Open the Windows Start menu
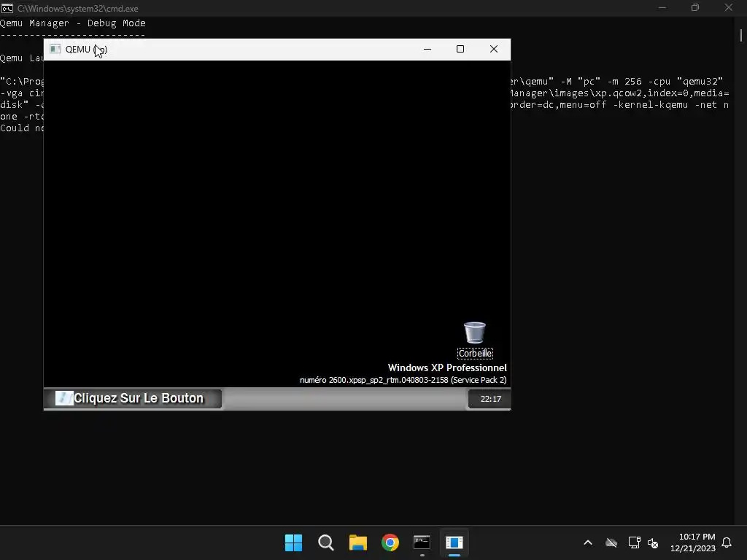The image size is (747, 560). pyautogui.click(x=293, y=542)
